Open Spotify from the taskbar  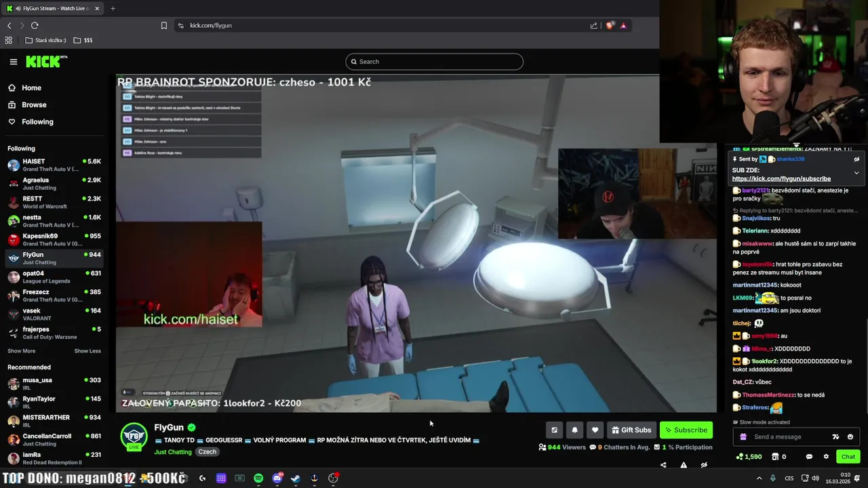tap(258, 479)
